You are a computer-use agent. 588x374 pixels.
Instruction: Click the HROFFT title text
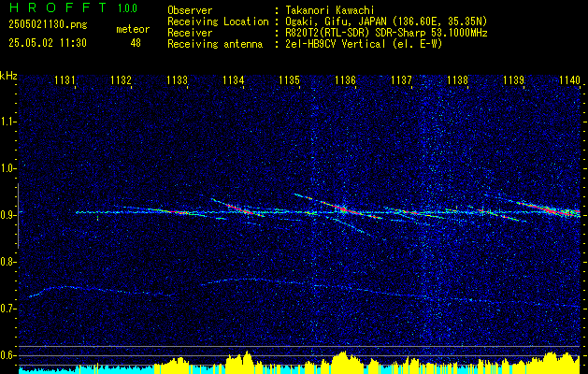59,7
